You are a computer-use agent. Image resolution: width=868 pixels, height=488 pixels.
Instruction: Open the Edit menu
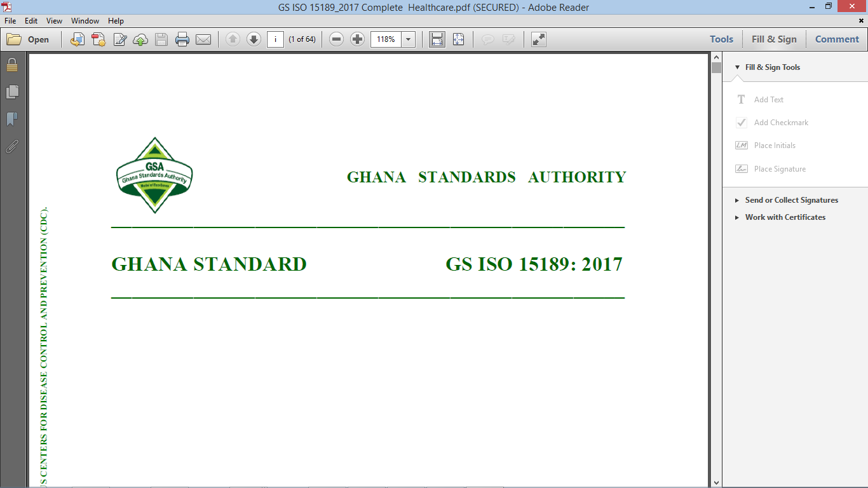coord(31,21)
